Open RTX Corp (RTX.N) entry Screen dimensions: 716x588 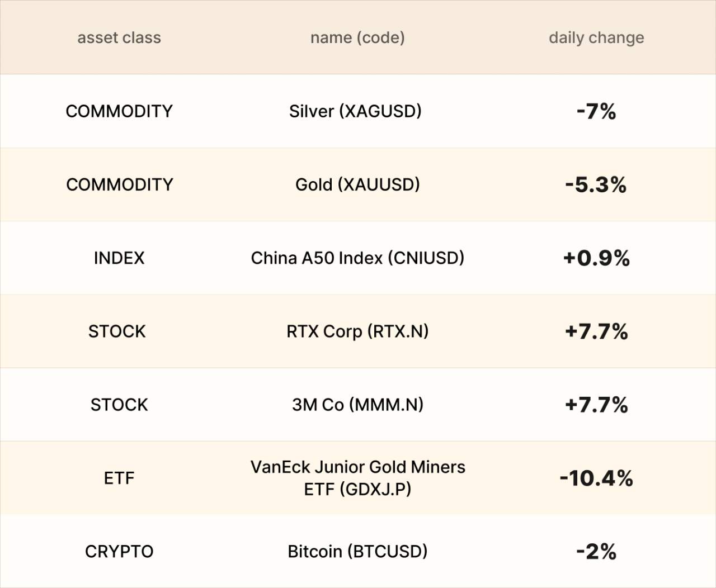point(357,331)
